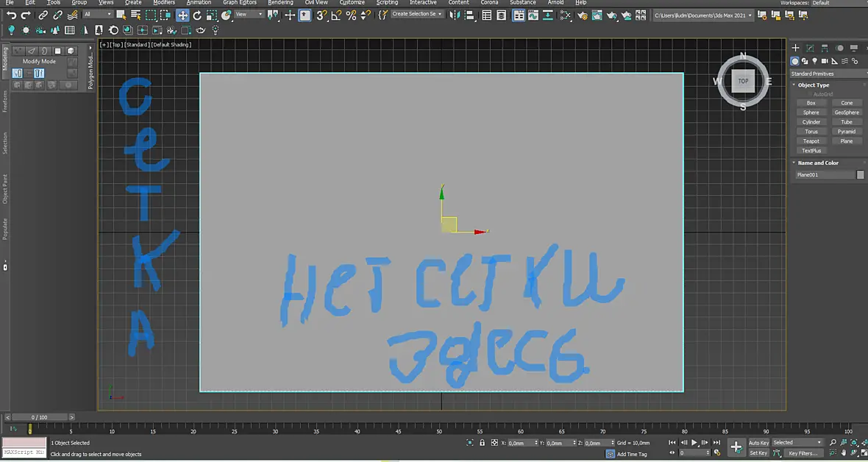
Task: Open the Modifiers menu
Action: point(164,3)
